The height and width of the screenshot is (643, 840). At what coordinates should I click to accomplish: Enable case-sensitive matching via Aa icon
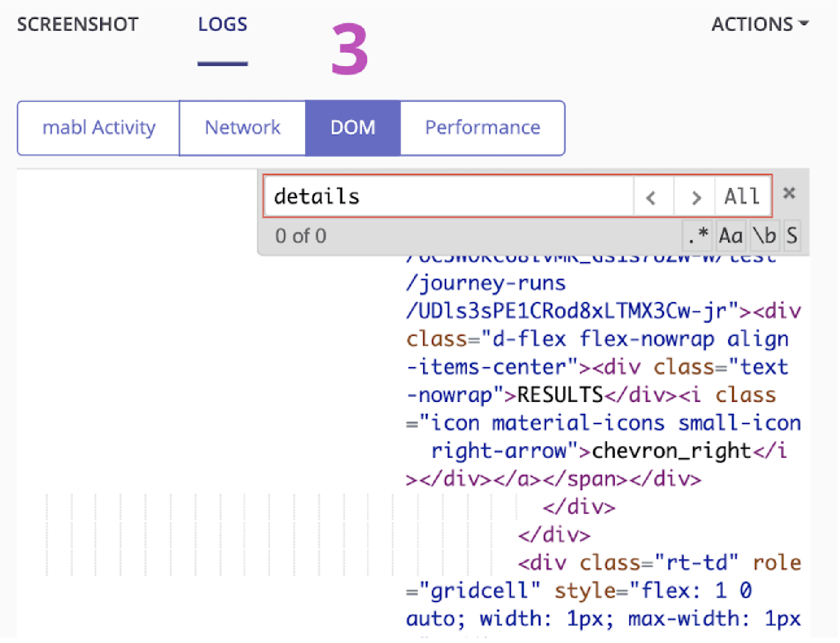(731, 236)
